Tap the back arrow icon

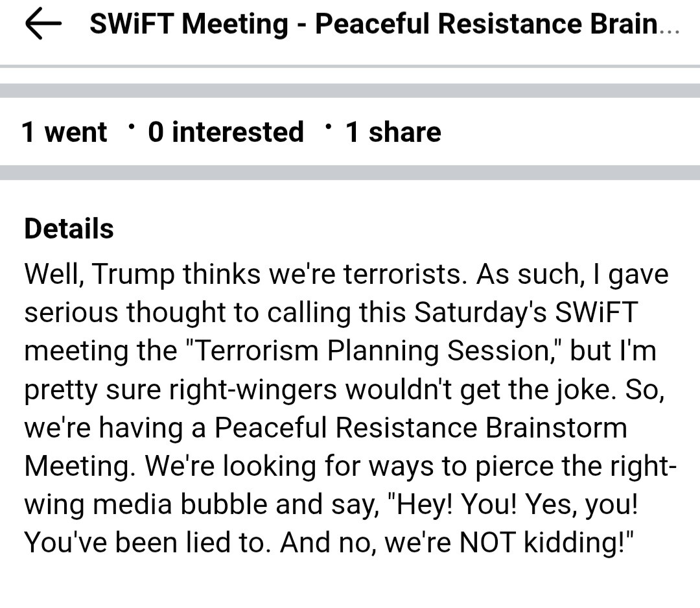pyautogui.click(x=43, y=25)
